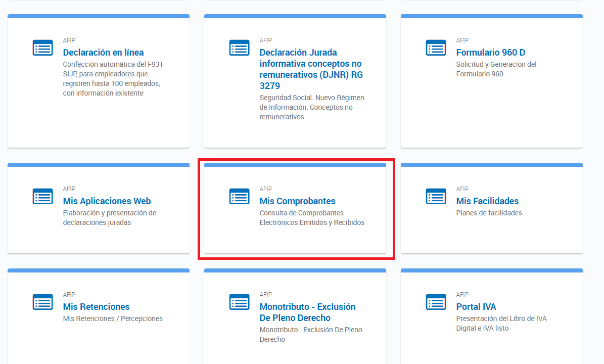Screen dimensions: 604x364
Task: Click 'Elaboración y presentación de declaraciones juradas' text
Action: point(109,217)
